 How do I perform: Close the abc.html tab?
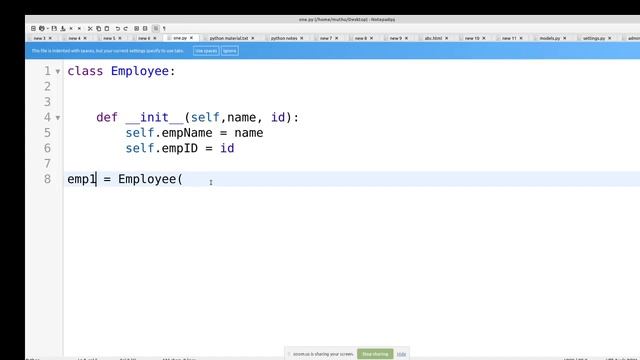pyautogui.click(x=447, y=38)
